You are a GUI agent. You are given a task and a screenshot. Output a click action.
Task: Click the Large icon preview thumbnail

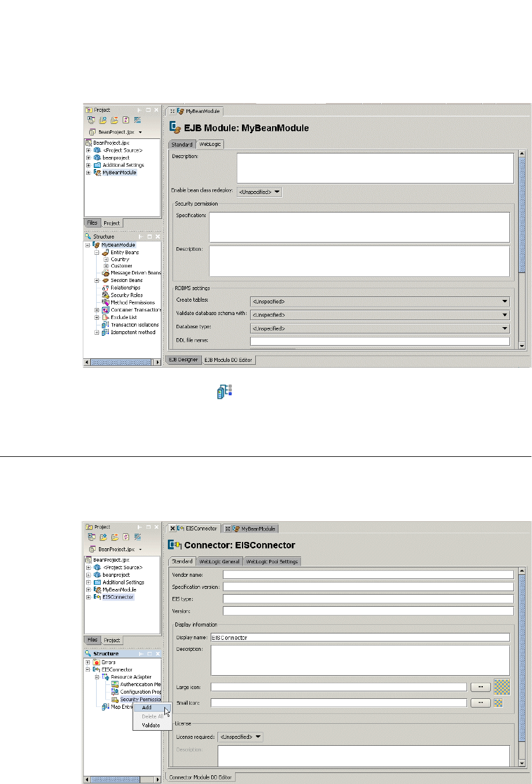502,687
